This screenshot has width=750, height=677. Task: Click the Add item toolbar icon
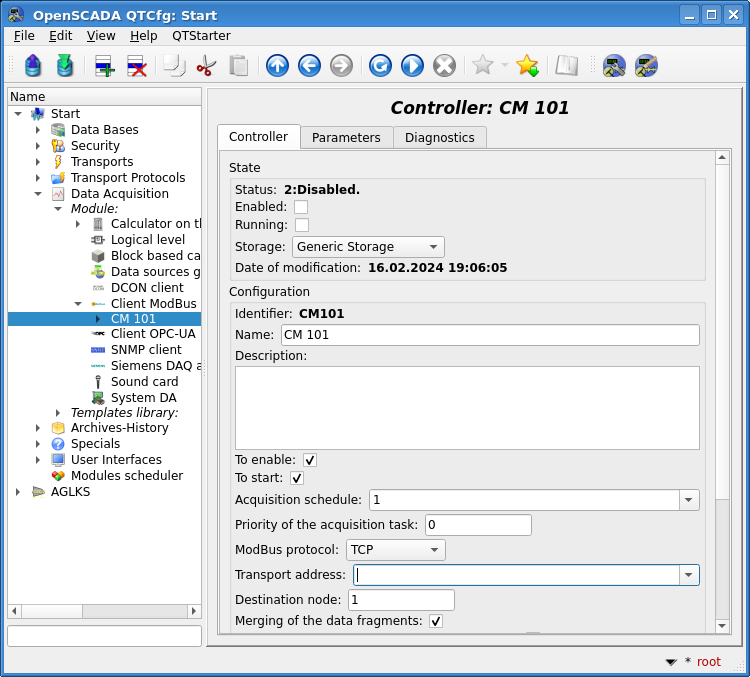(x=105, y=66)
